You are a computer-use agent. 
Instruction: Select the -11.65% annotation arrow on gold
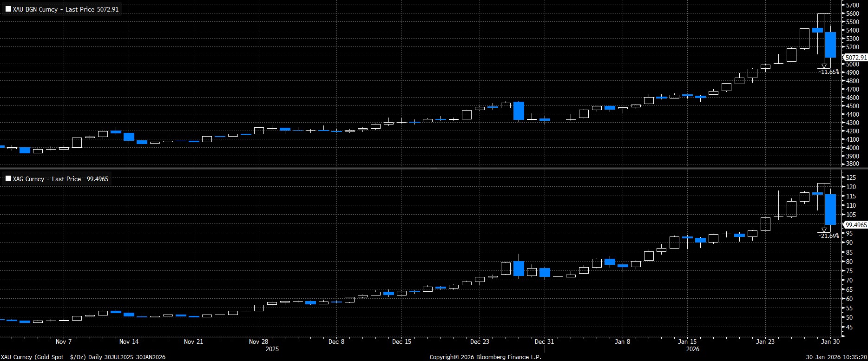click(824, 66)
